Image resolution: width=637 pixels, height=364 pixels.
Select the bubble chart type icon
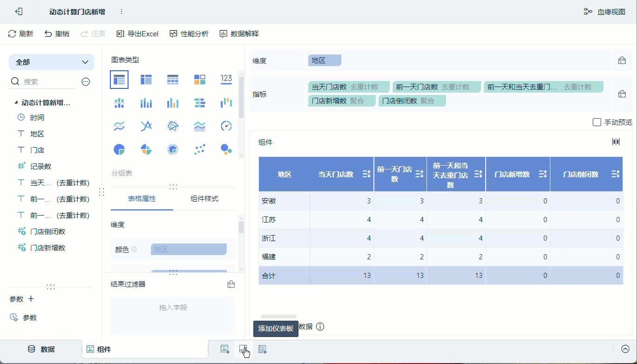[x=226, y=149]
